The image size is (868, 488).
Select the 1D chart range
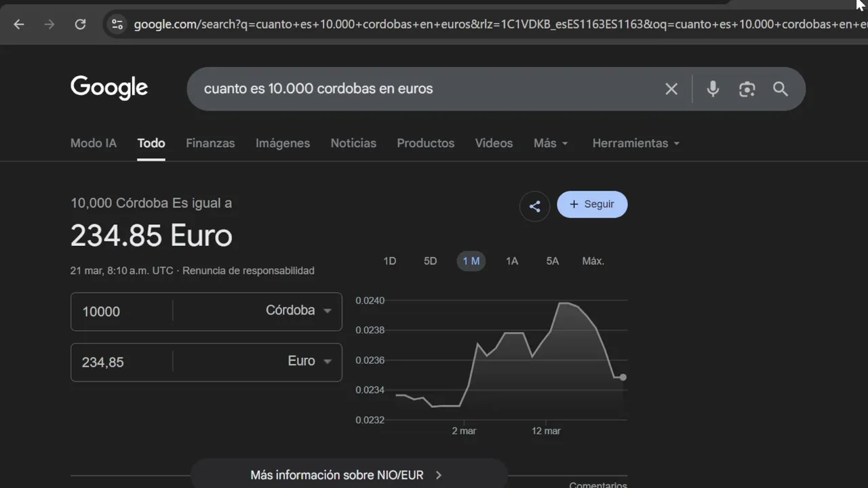[x=390, y=261]
